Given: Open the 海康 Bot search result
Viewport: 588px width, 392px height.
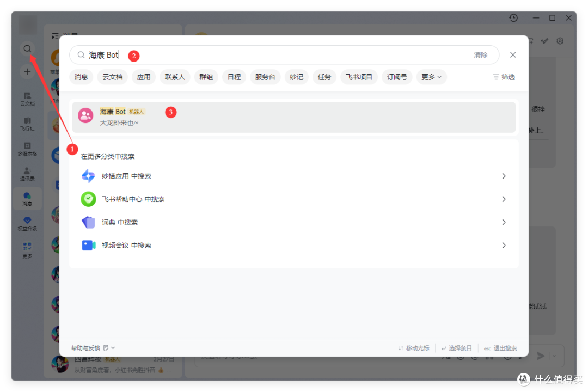Looking at the screenshot, I should 294,117.
